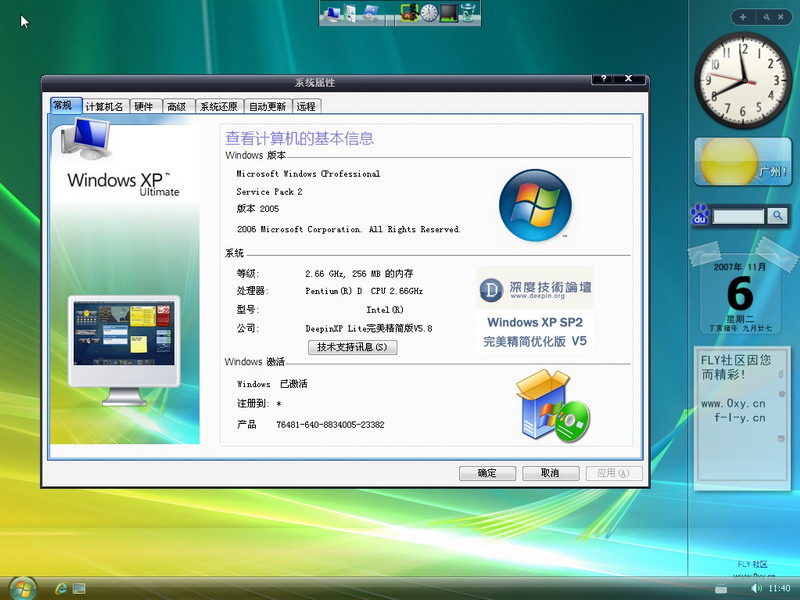
Task: Open My Computer icon in top dock
Action: 333,13
